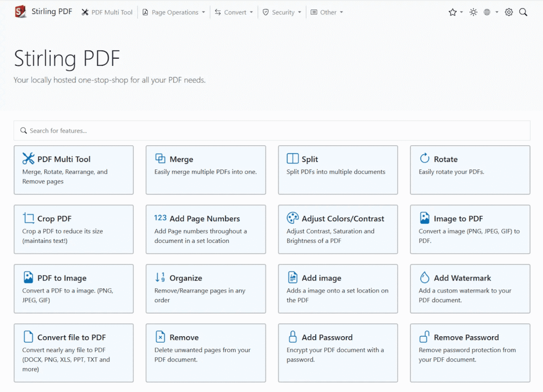
Task: Click the PDF to Image card icon
Action: click(x=28, y=277)
